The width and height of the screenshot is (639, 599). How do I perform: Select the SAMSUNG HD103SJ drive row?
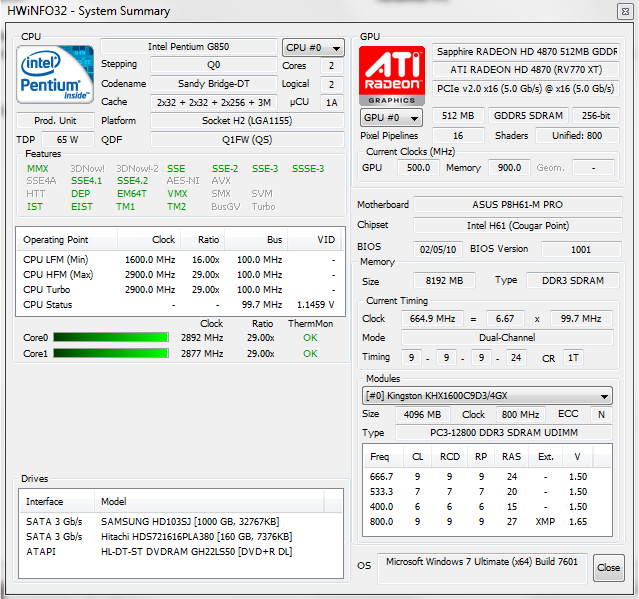(180, 522)
